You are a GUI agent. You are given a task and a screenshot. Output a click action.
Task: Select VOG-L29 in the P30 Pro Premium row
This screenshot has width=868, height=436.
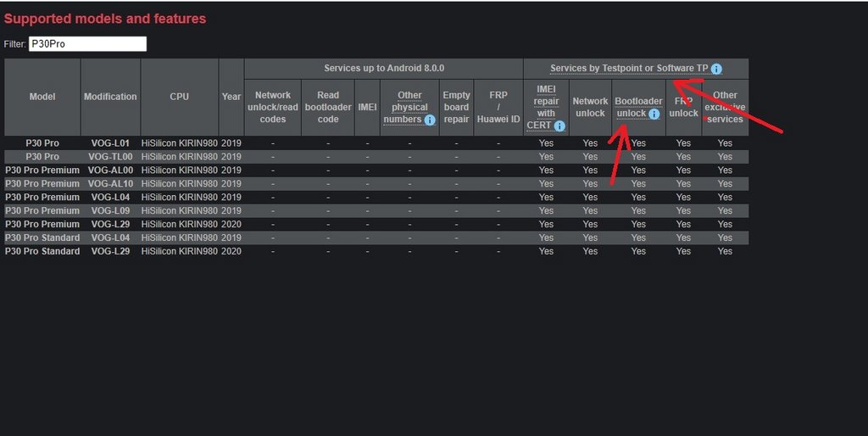point(110,224)
